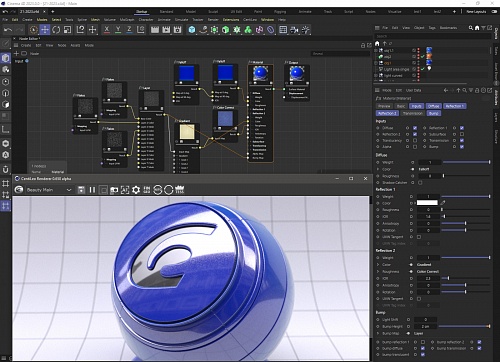Click the Save icon in CentiLeo render window
Image resolution: width=500 pixels, height=362 pixels.
click(x=81, y=190)
